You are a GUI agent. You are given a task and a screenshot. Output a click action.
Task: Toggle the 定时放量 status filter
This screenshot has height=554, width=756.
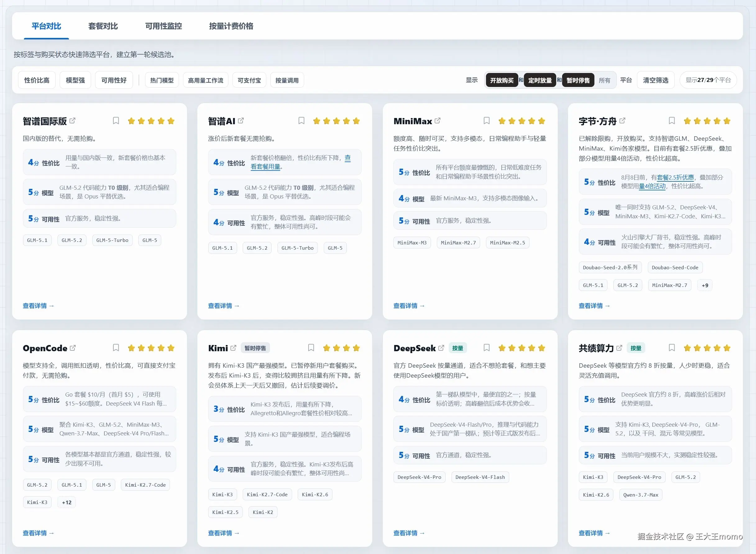(x=540, y=80)
